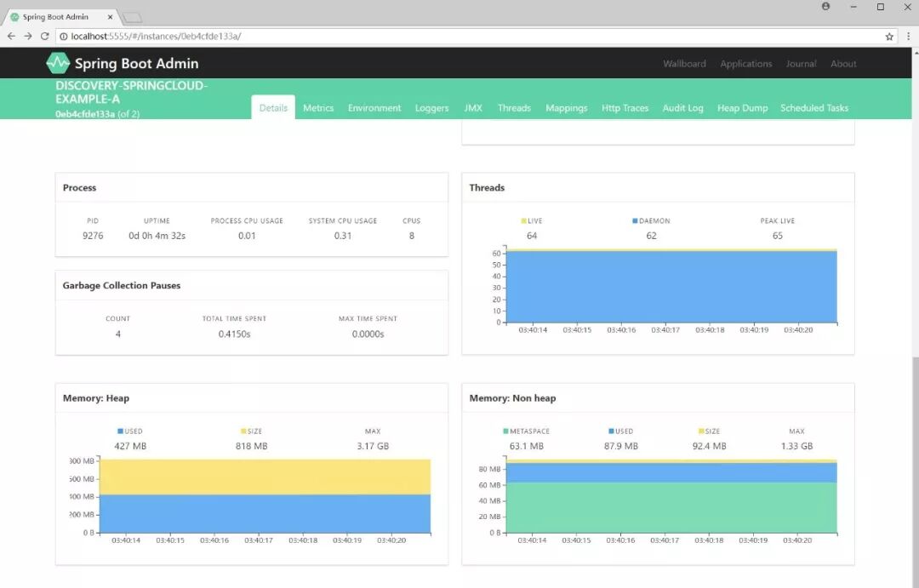Click instance id 0eb4cfde133a
The width and height of the screenshot is (919, 588).
click(x=85, y=114)
